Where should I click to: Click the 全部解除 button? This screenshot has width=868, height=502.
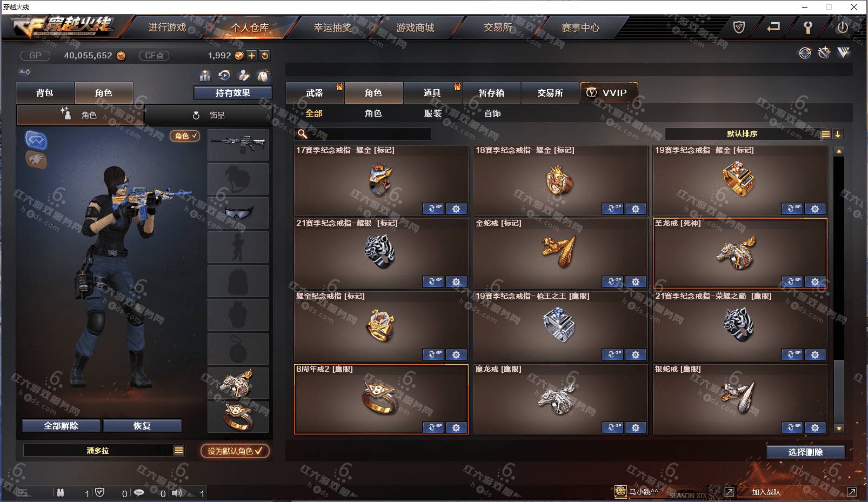point(61,426)
